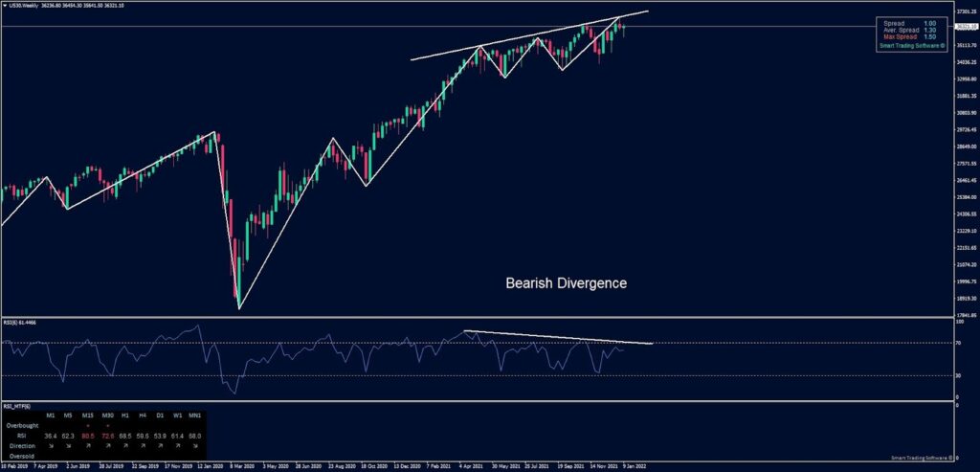Click the M1 RSI direction arrow
This screenshot has height=472, width=980.
click(x=50, y=446)
